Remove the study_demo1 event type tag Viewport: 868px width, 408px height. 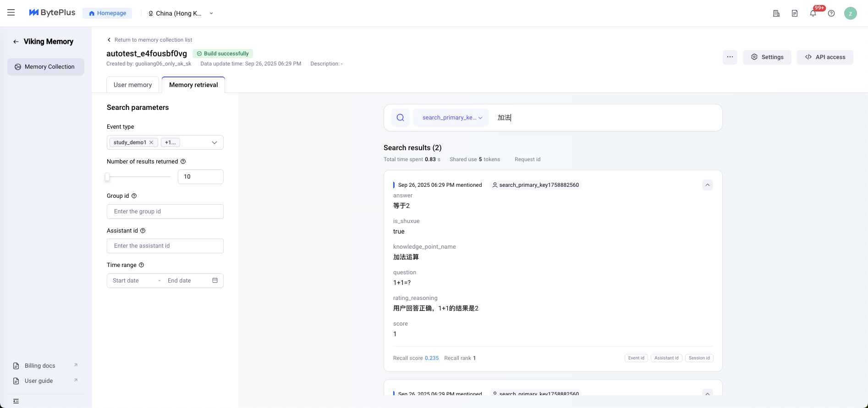[x=151, y=142]
